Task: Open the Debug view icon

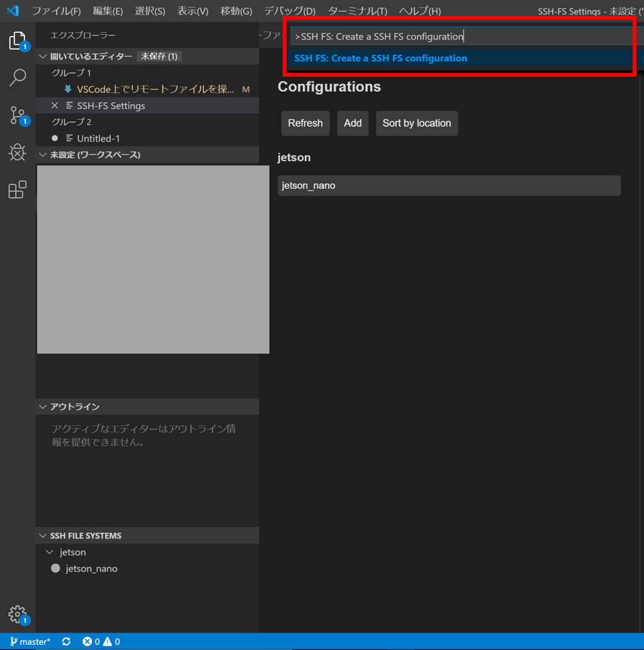Action: point(18,152)
